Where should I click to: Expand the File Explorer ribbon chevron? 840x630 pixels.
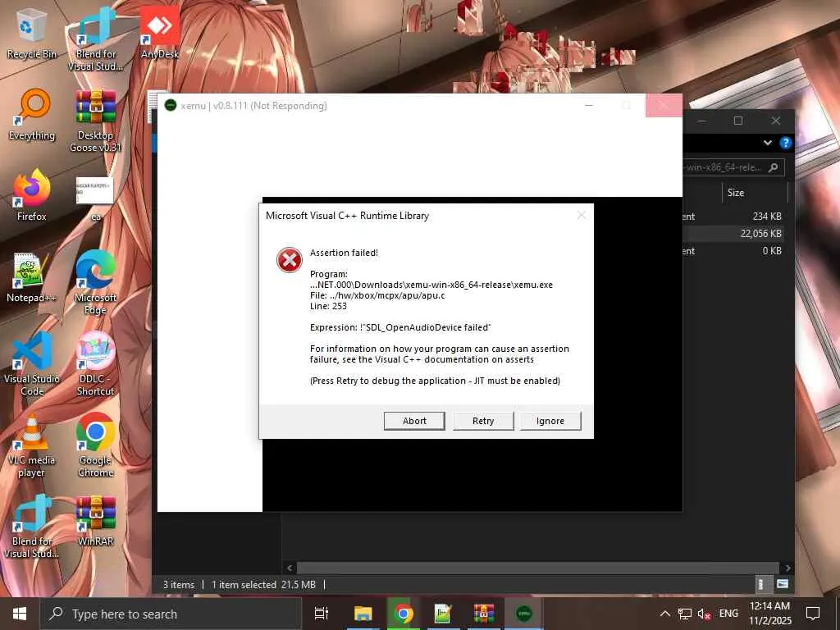click(x=767, y=143)
